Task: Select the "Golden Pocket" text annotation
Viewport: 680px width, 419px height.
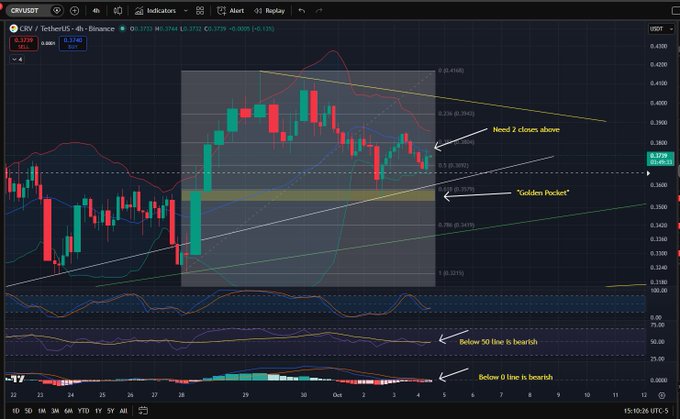Action: (x=543, y=193)
